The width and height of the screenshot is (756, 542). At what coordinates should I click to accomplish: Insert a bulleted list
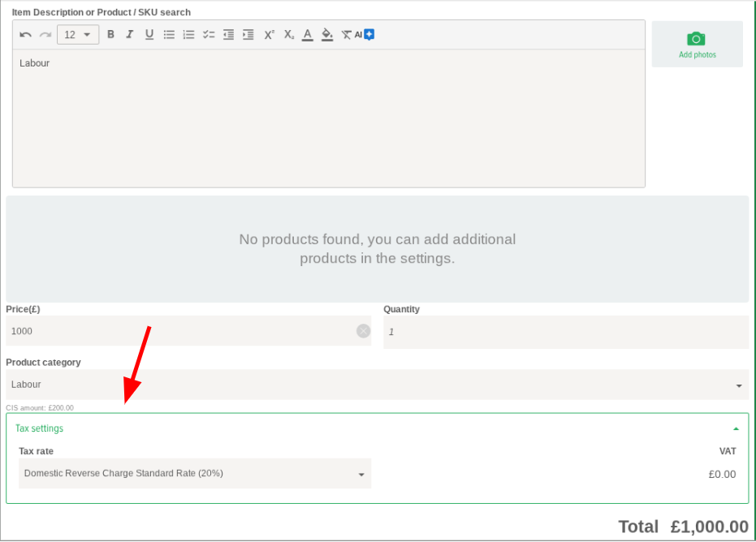(169, 35)
